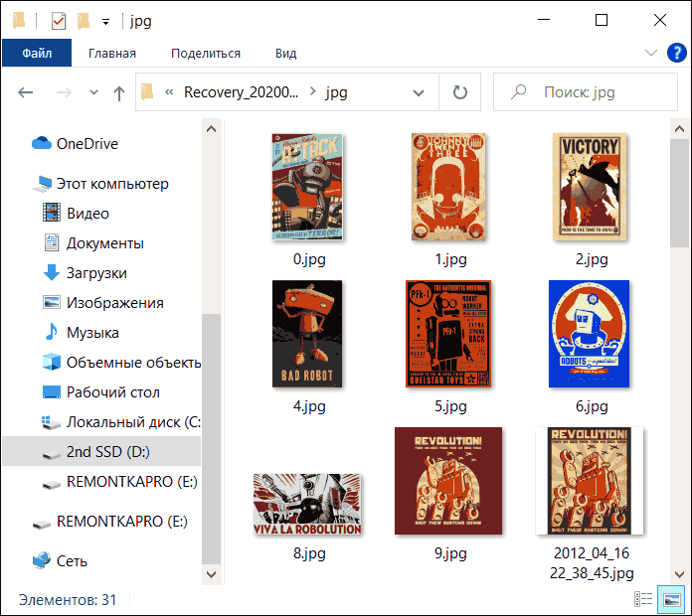This screenshot has width=692, height=616.
Task: Select the 6.jpg blue robot thumbnail
Action: click(x=590, y=334)
